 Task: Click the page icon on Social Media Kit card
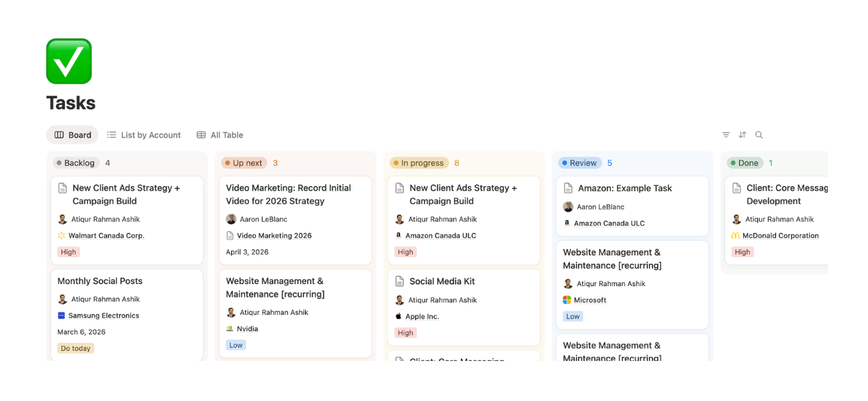coord(400,281)
